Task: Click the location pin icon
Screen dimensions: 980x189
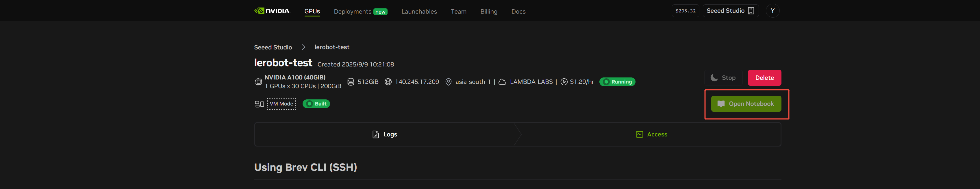Action: coord(448,82)
